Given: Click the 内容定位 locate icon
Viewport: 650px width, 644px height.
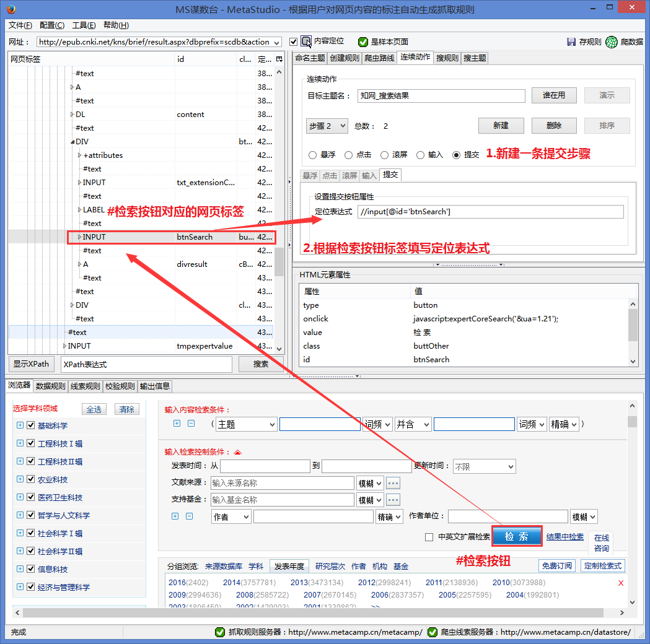Looking at the screenshot, I should pos(306,41).
